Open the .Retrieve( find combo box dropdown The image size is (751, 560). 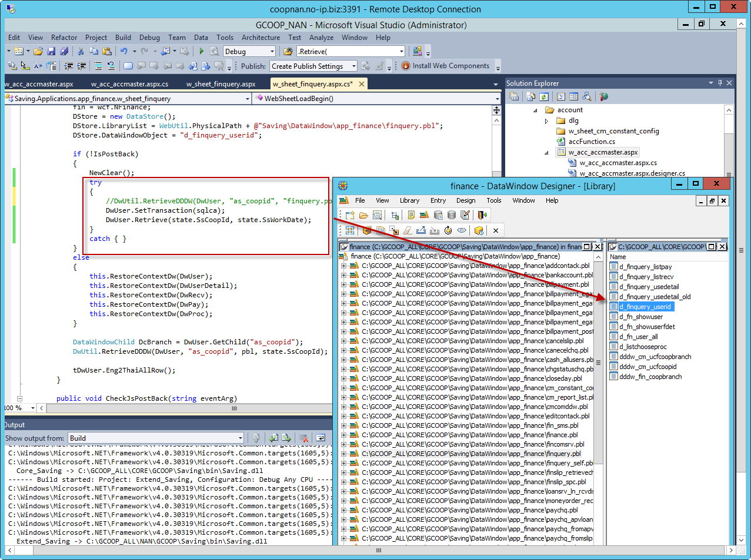(x=402, y=52)
